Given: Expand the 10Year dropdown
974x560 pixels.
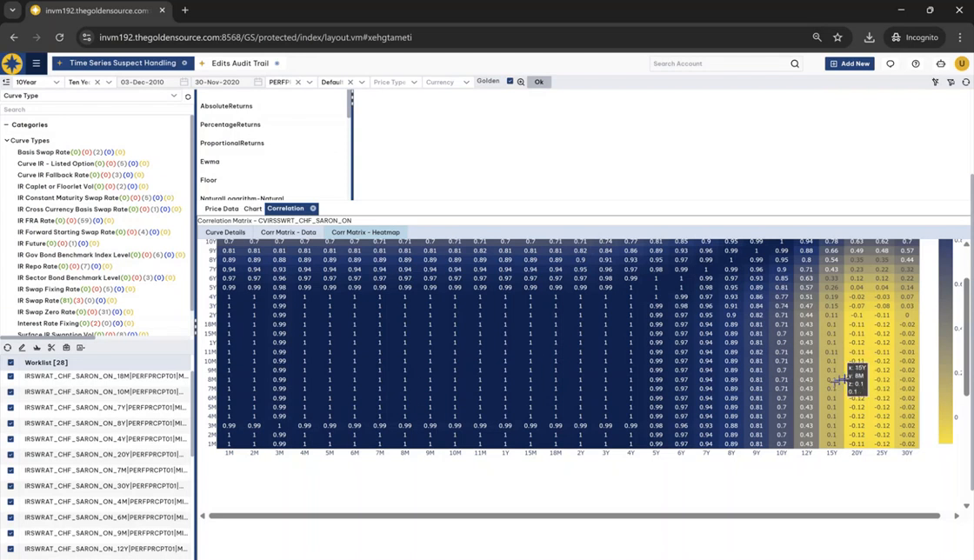Looking at the screenshot, I should tap(56, 82).
